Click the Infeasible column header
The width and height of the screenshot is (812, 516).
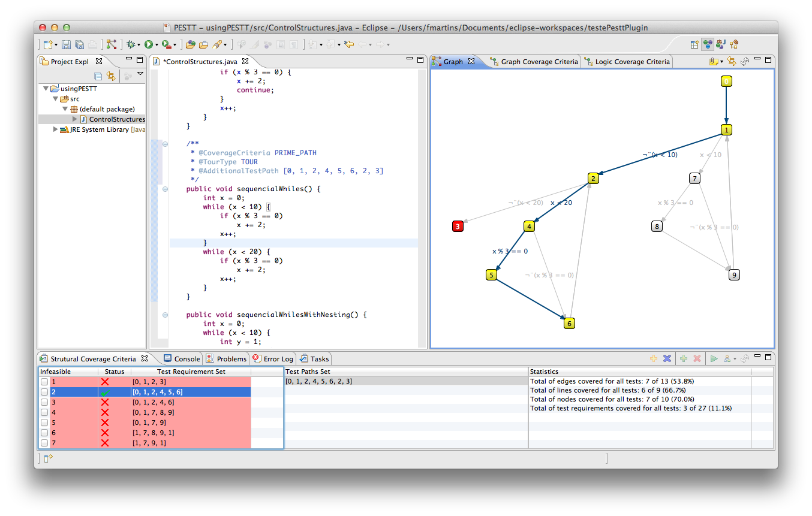(x=68, y=372)
